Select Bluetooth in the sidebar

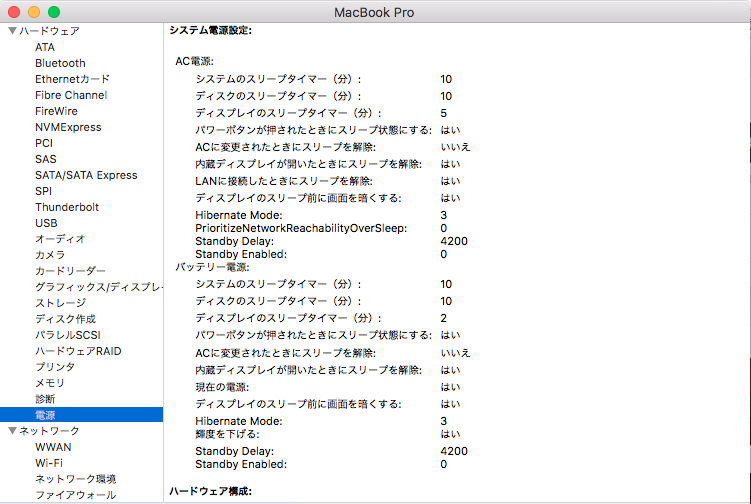60,63
